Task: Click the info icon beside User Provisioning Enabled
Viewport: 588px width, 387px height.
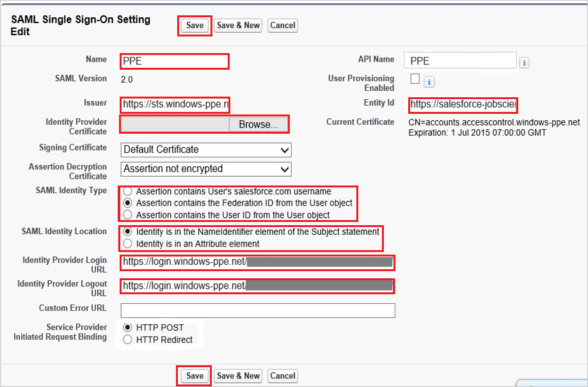Action: 429,82
